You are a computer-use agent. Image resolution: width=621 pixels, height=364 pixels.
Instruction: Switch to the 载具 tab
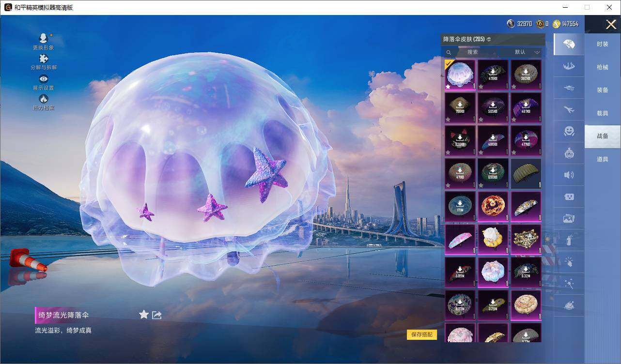pos(603,113)
